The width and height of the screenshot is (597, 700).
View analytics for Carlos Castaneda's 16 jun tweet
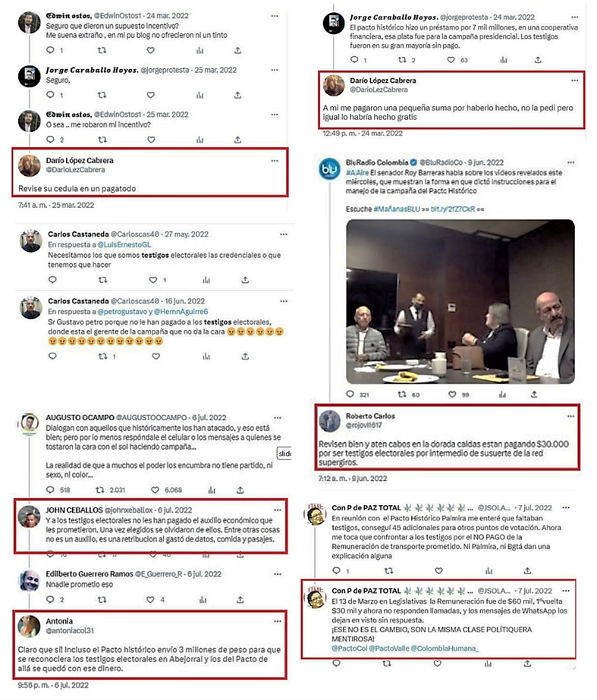point(206,356)
